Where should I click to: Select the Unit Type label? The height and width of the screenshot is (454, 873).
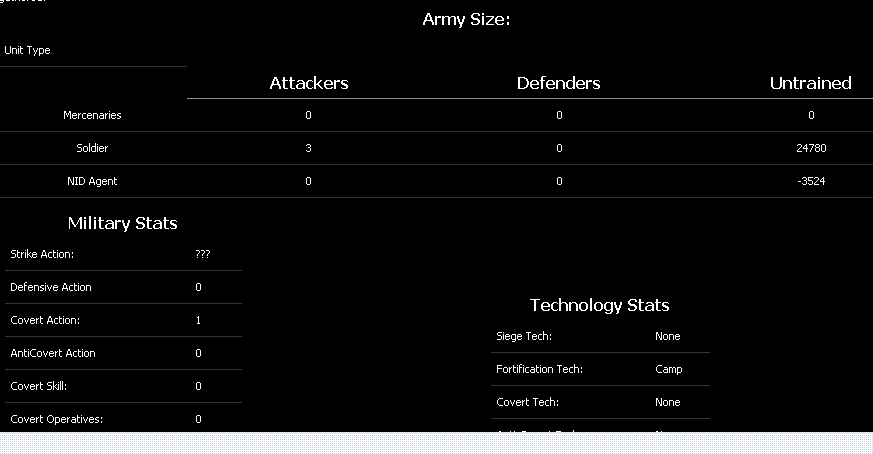coord(27,50)
